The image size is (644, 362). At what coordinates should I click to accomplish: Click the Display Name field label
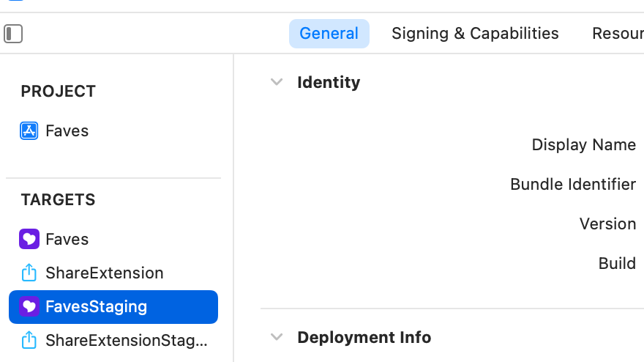[x=583, y=145]
